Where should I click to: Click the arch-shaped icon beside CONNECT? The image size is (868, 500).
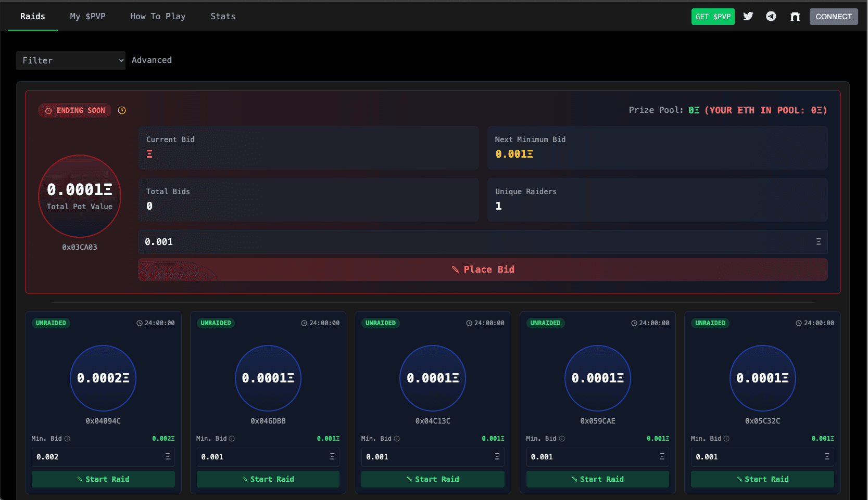point(795,17)
